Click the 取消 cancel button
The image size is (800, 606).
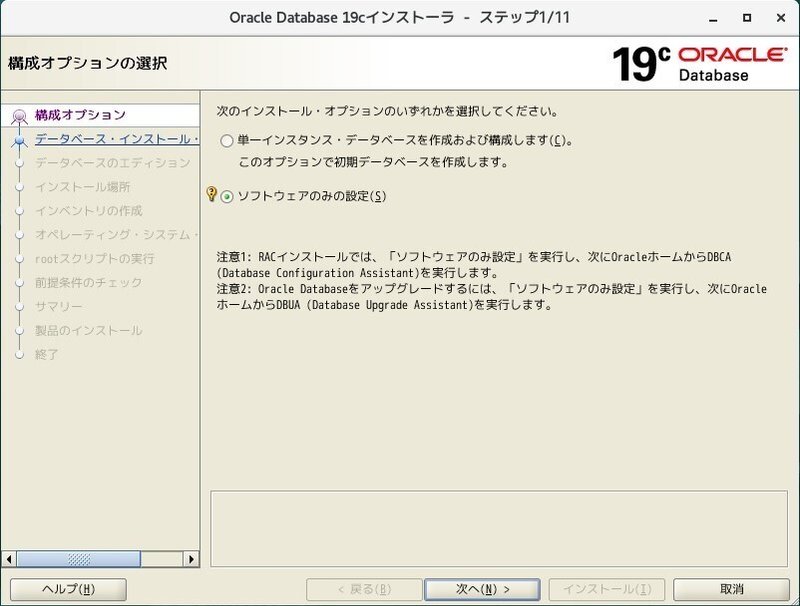tap(731, 590)
